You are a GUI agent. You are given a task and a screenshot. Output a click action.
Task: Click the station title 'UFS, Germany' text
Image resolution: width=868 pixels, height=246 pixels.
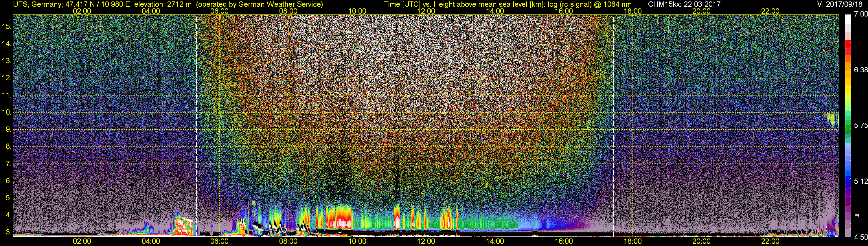coord(37,4)
